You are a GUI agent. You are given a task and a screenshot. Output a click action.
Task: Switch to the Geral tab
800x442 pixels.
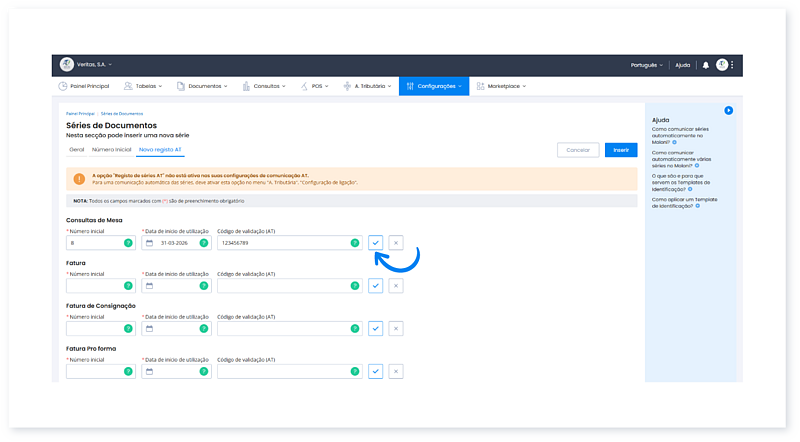pos(76,149)
